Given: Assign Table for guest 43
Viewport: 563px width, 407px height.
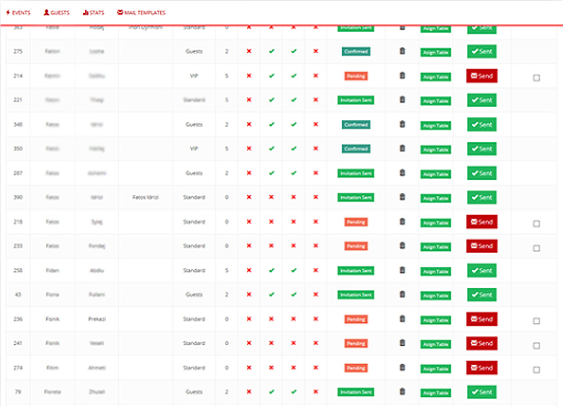Looking at the screenshot, I should (436, 296).
